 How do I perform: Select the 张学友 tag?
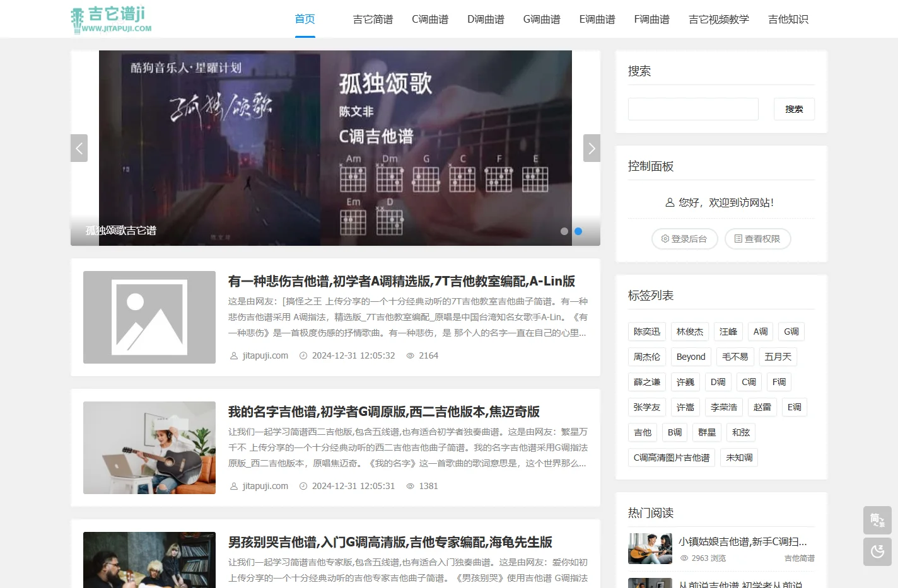(647, 407)
